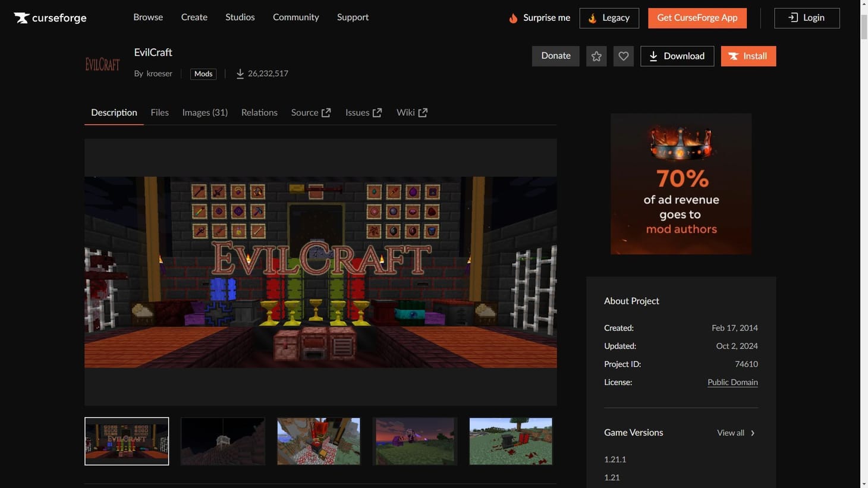Open the Browse menu
The image size is (868, 488).
[x=147, y=17]
